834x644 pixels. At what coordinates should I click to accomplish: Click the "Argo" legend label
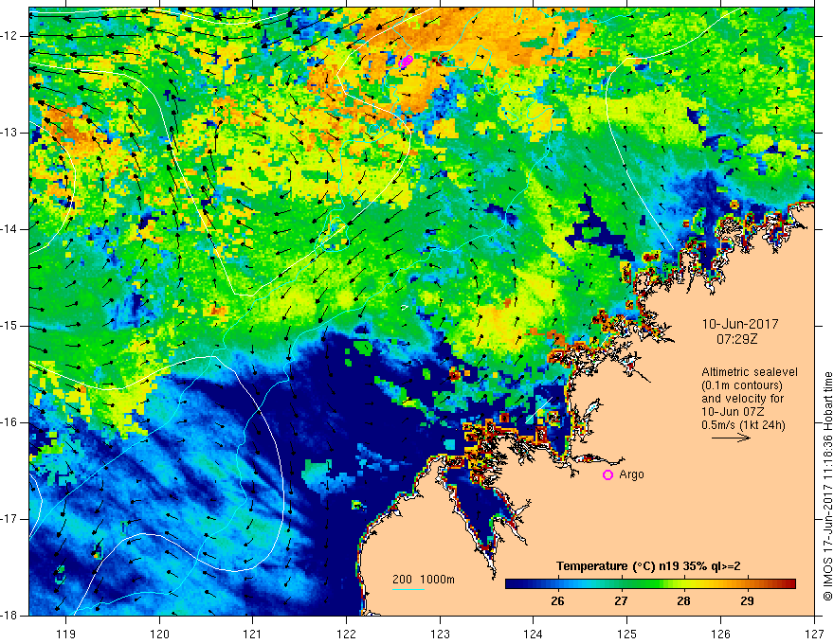click(631, 474)
